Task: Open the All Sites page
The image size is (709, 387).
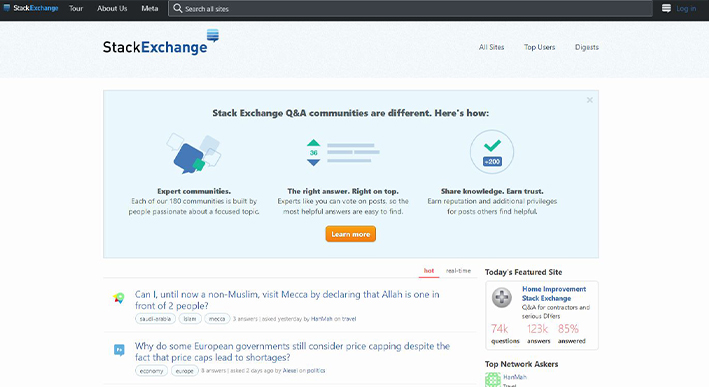Action: click(x=492, y=47)
